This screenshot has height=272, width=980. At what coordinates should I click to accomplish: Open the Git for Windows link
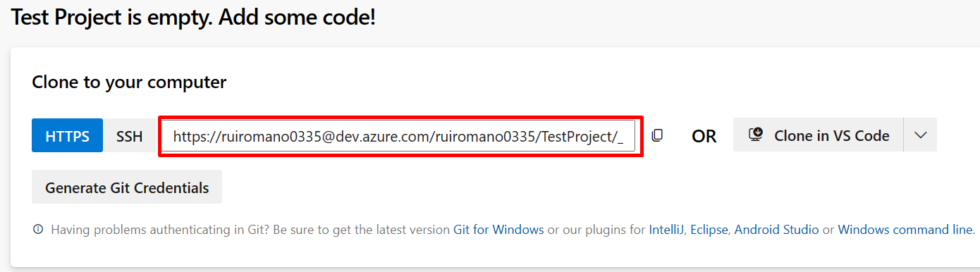(x=498, y=230)
